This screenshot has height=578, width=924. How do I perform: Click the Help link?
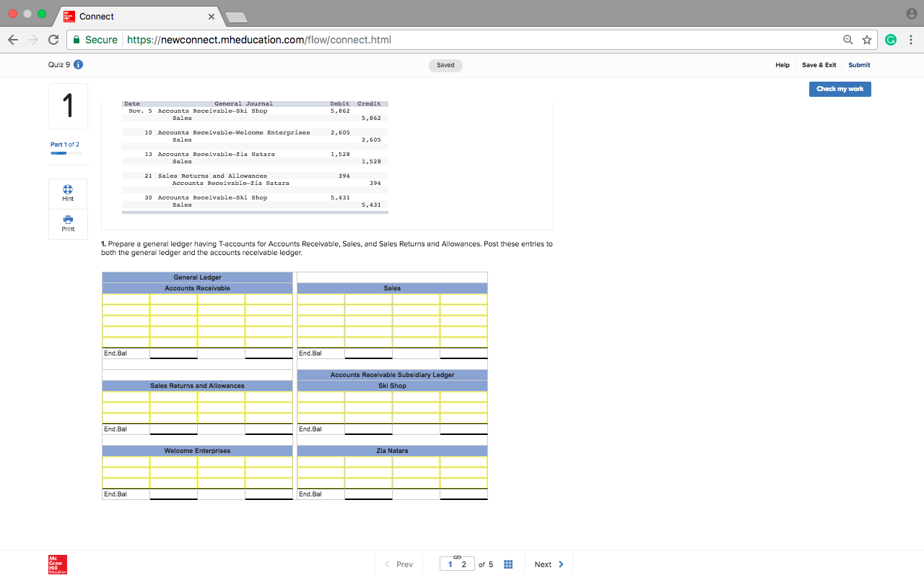[783, 65]
